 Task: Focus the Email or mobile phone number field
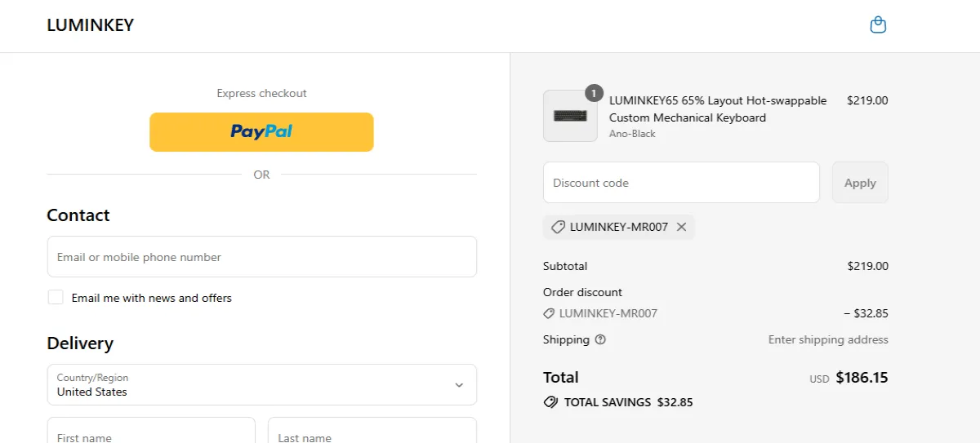262,257
